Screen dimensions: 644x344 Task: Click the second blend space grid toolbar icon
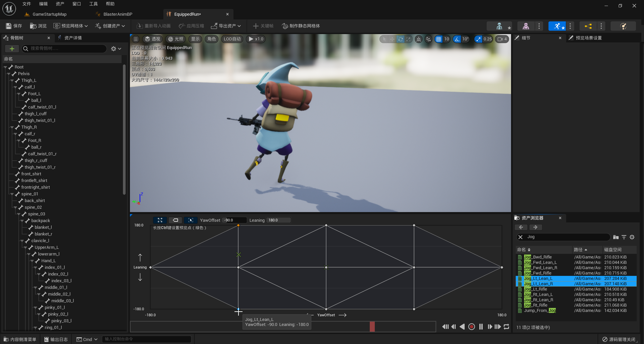175,220
